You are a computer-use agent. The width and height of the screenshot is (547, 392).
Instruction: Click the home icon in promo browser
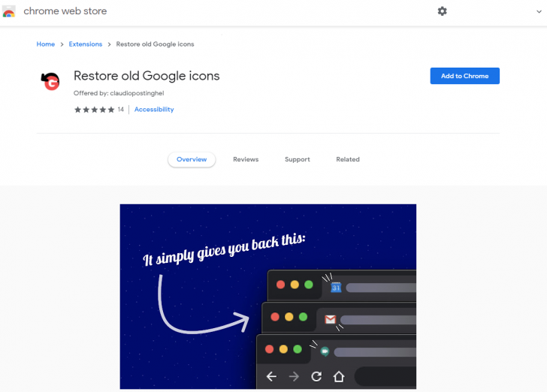pos(339,377)
